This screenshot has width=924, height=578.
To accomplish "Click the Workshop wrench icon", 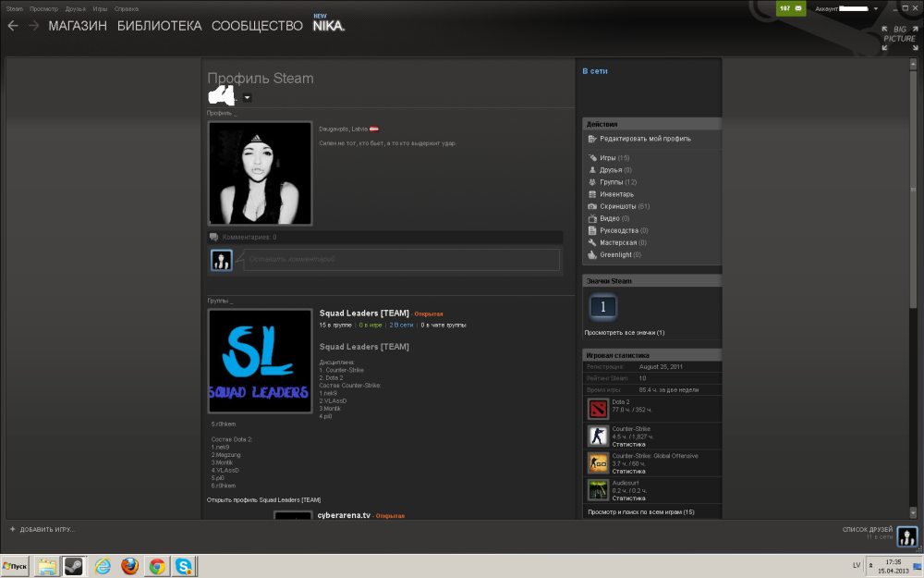I will (x=592, y=242).
